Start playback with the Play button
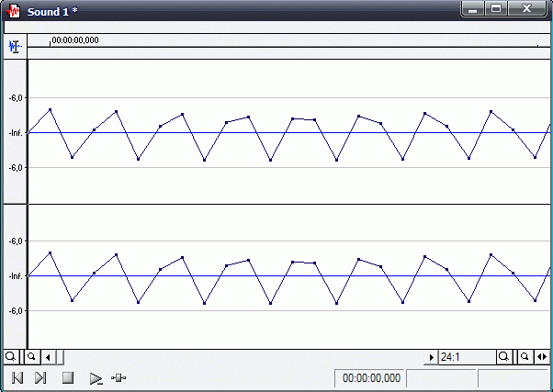The image size is (553, 392). click(x=96, y=377)
